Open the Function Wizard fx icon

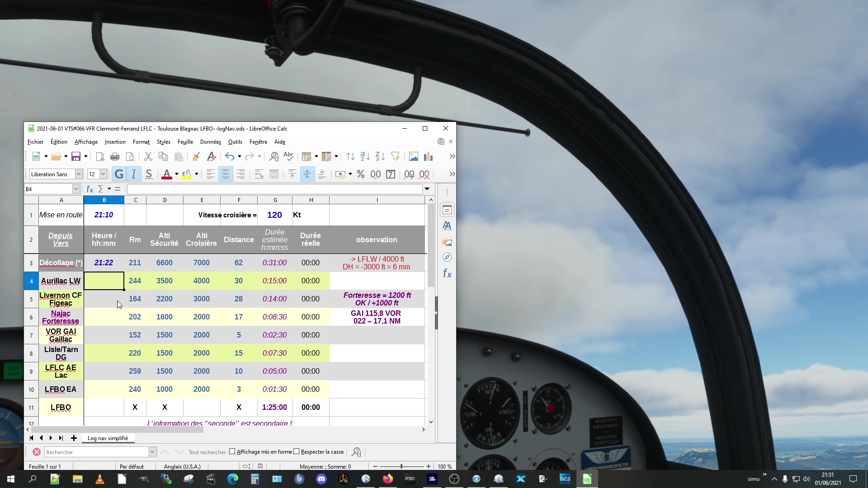tap(90, 189)
